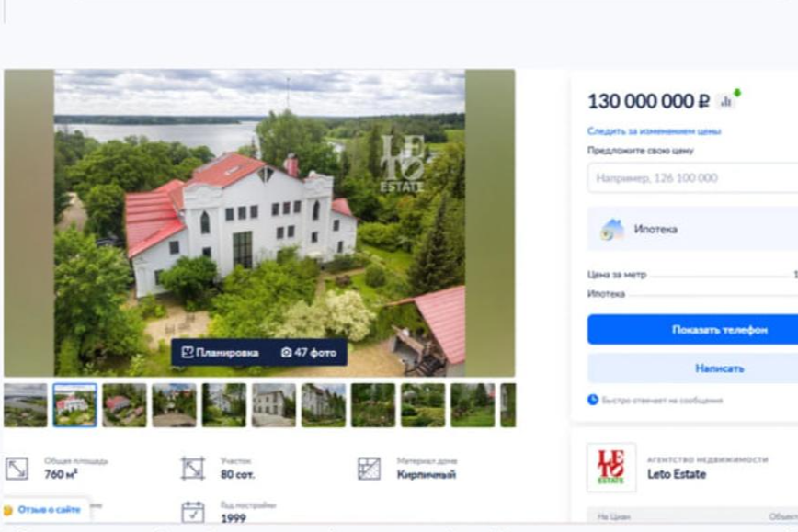Select the first lake view thumbnail

[26, 405]
